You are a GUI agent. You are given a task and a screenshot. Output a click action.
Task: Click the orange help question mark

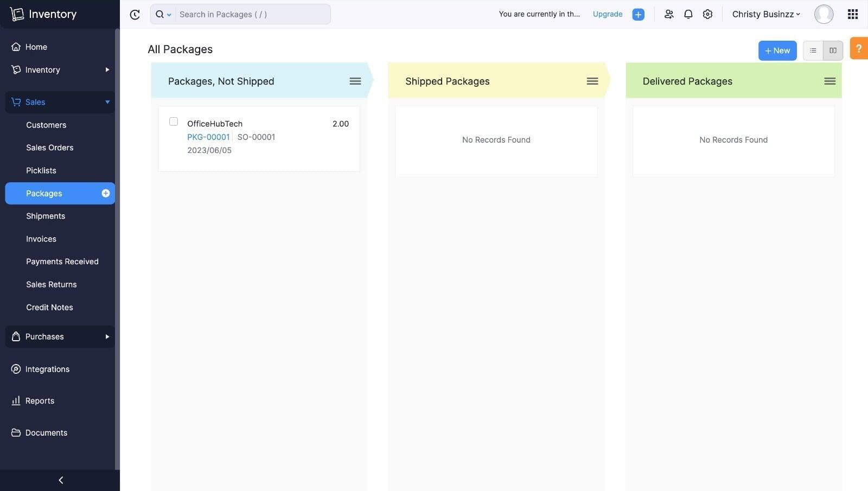859,48
